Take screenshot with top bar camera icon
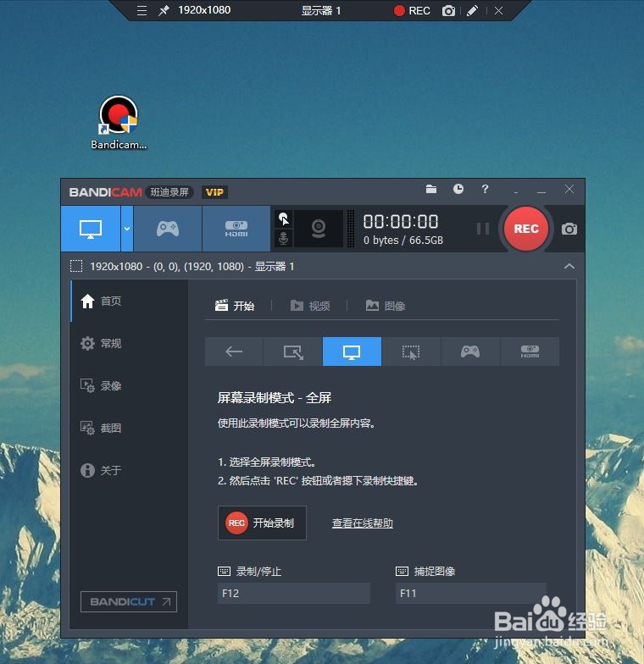The height and width of the screenshot is (664, 644). [449, 10]
